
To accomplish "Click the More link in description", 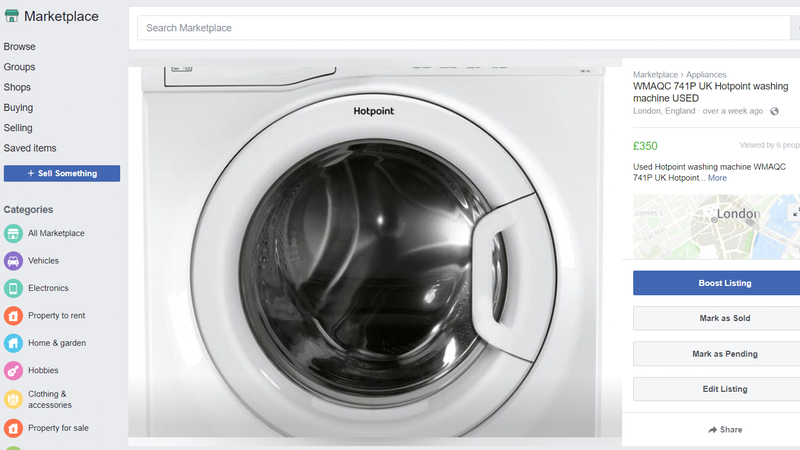I will pos(717,178).
